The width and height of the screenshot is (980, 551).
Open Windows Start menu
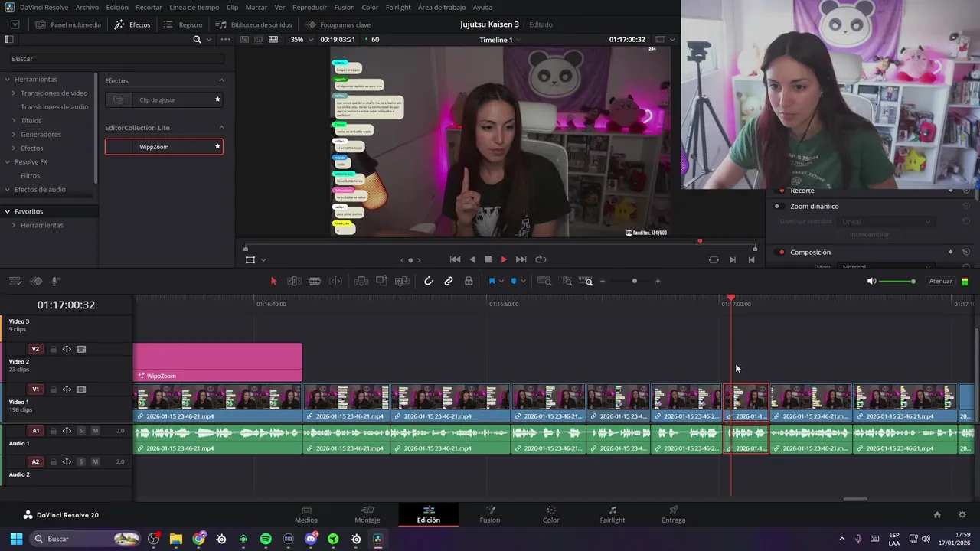pos(16,539)
